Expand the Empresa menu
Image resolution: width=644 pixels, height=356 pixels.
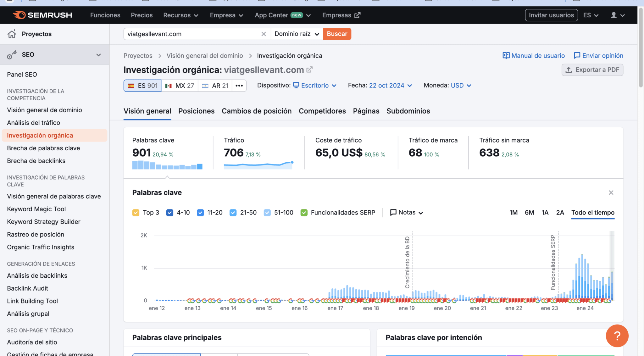click(x=226, y=15)
